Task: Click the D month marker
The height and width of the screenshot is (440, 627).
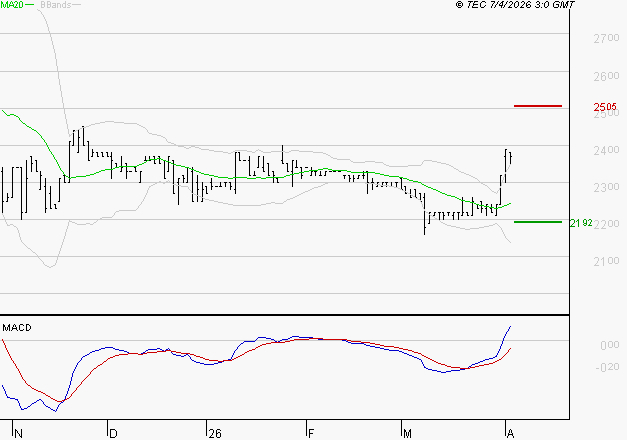Action: point(113,434)
